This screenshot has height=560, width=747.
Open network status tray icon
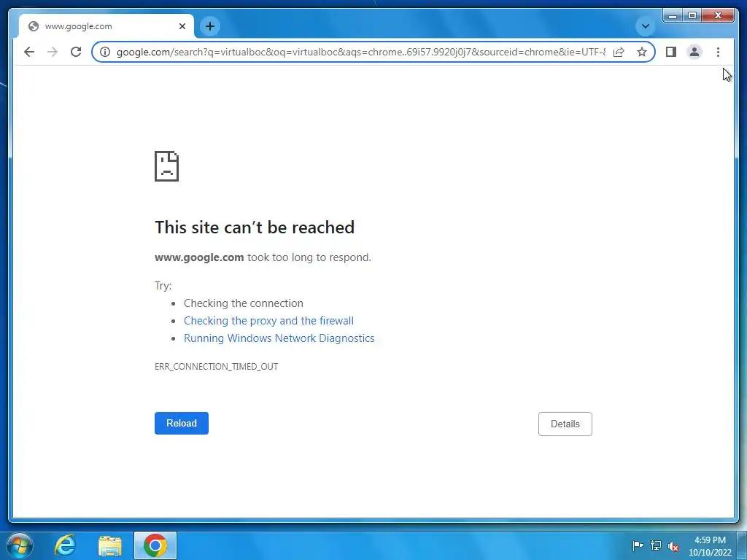[656, 545]
